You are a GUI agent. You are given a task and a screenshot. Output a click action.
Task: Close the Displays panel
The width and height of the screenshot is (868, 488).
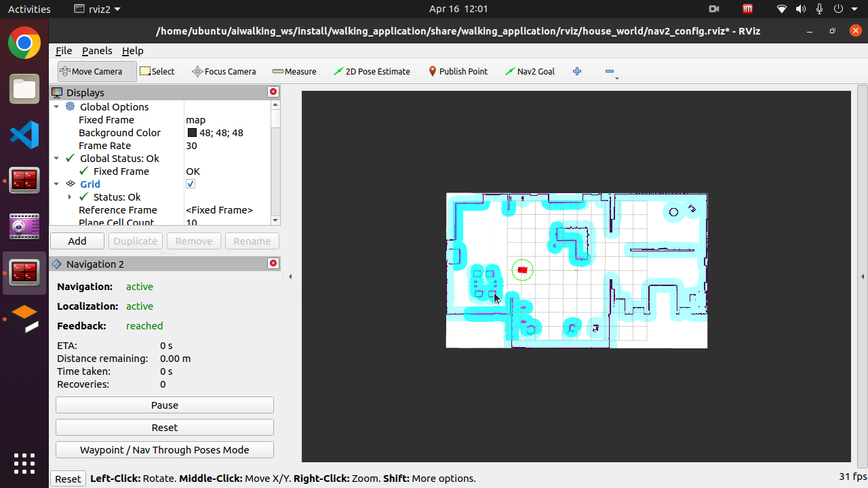pyautogui.click(x=273, y=92)
